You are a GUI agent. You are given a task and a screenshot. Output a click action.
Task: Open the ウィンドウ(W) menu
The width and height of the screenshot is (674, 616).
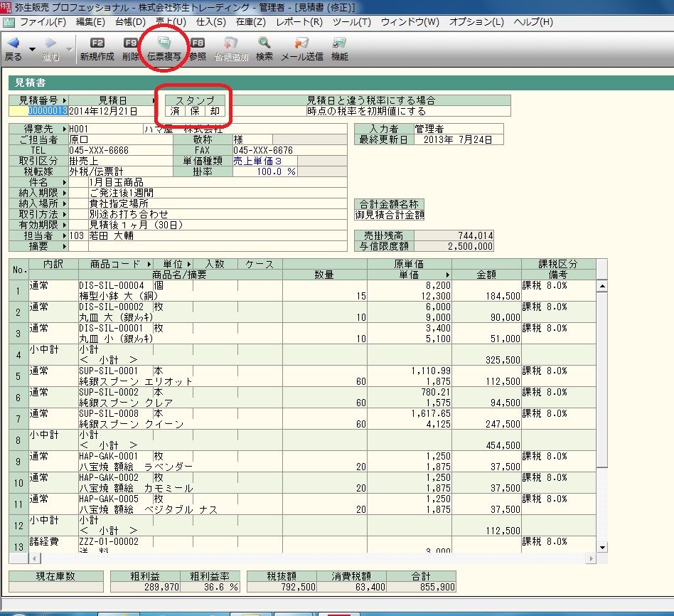tap(410, 22)
